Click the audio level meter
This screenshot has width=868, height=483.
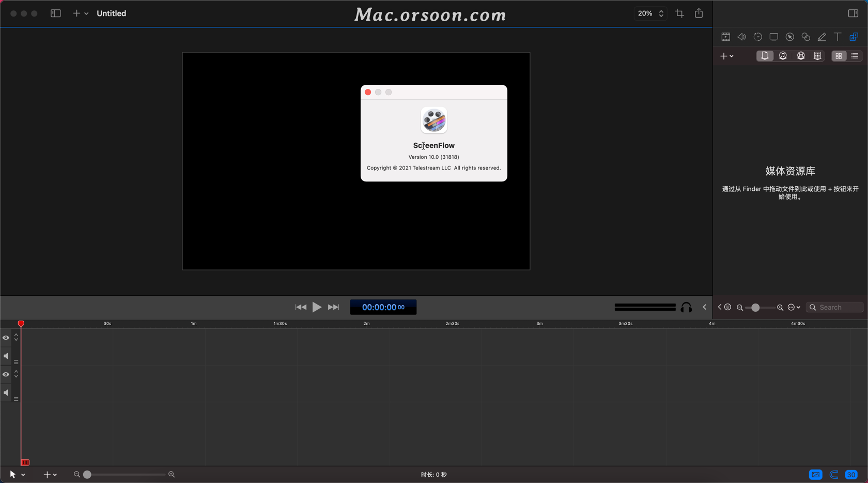click(645, 307)
